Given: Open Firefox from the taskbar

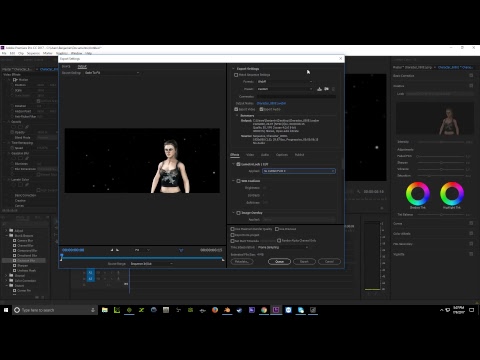Looking at the screenshot, I should point(215,310).
